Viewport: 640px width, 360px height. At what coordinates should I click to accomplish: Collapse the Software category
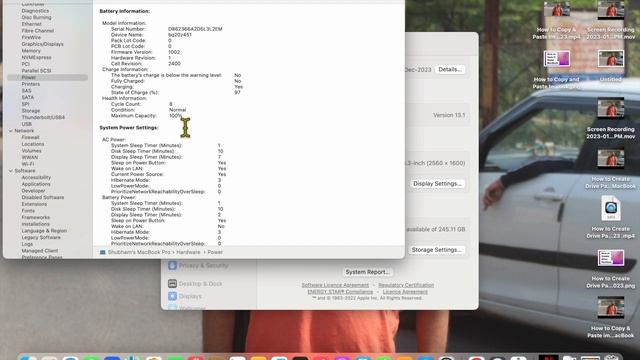click(x=11, y=171)
